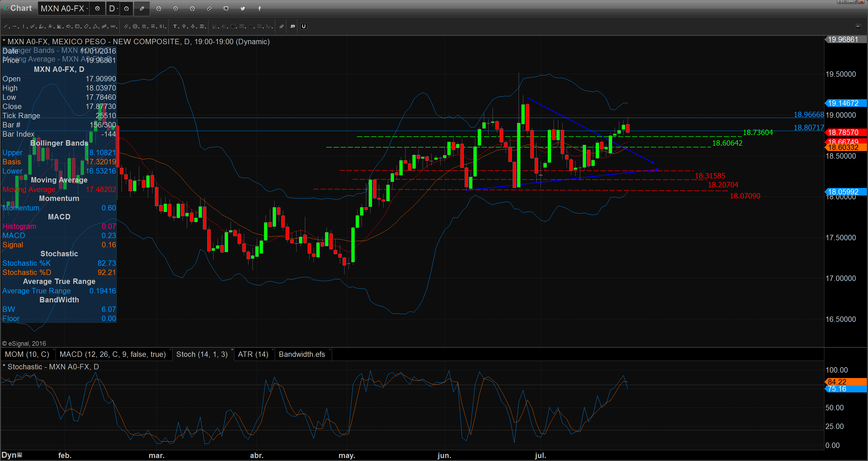This screenshot has height=461, width=868.
Task: Share the chart on Facebook
Action: coord(260,9)
